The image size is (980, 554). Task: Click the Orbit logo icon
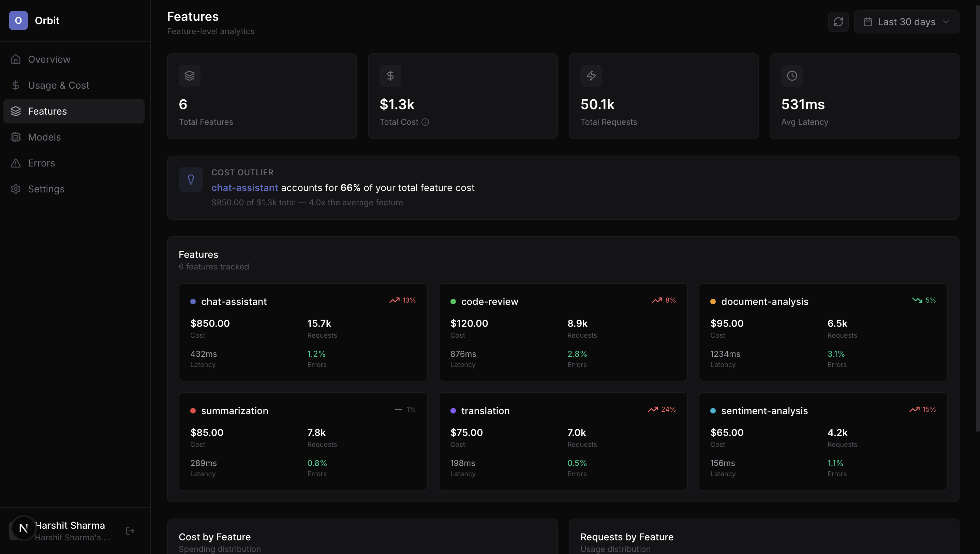tap(18, 20)
